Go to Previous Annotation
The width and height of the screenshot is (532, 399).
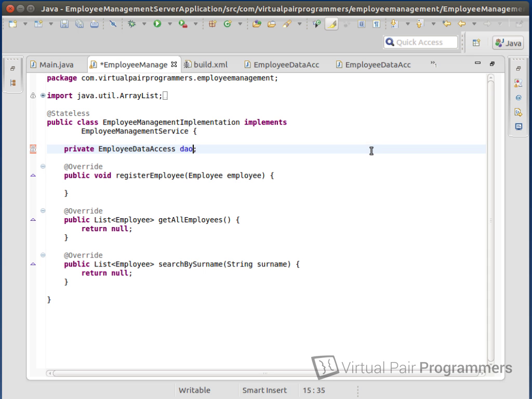[420, 24]
